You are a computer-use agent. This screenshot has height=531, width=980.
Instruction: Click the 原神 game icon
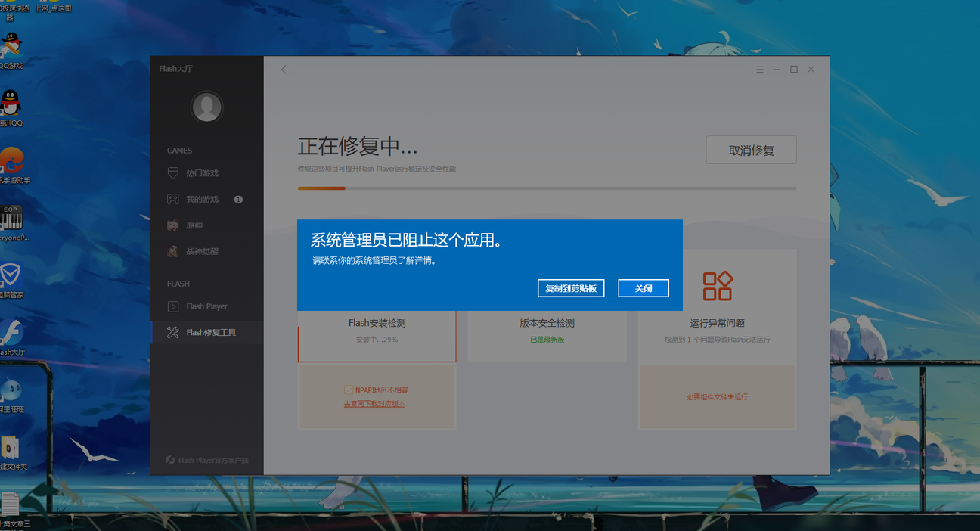pos(172,225)
